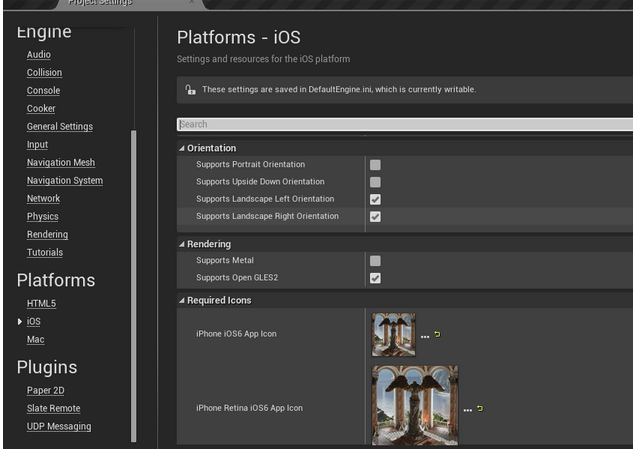Toggle Supports Upside Down Orientation checkbox
The image size is (635, 450).
375,182
